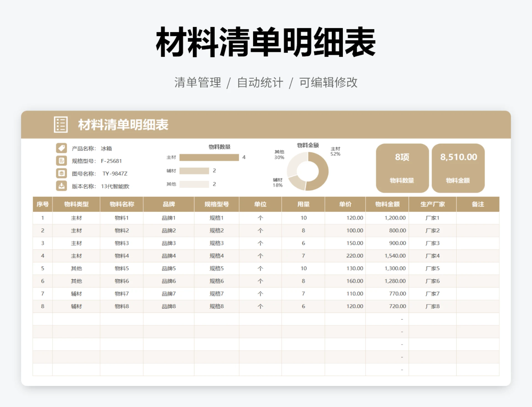532x407 pixels.
Task: Select the 单价 column header
Action: (345, 204)
